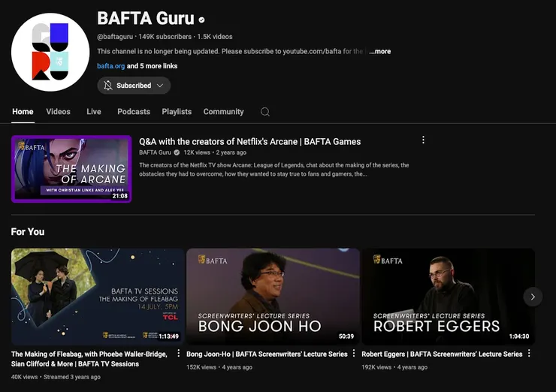Play the Making of Fleabag thumbnail
Screen dimensions: 556x392
tap(98, 297)
